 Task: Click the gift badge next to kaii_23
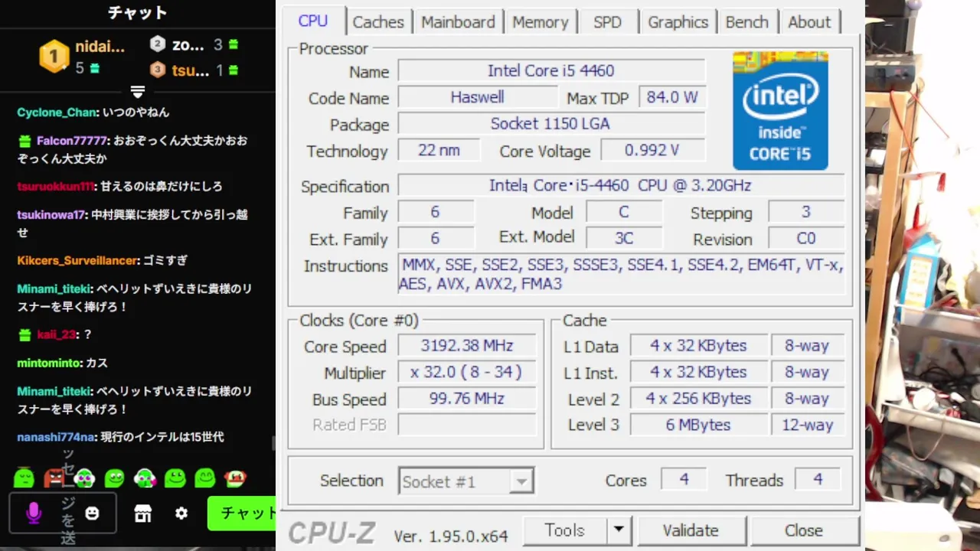[24, 334]
